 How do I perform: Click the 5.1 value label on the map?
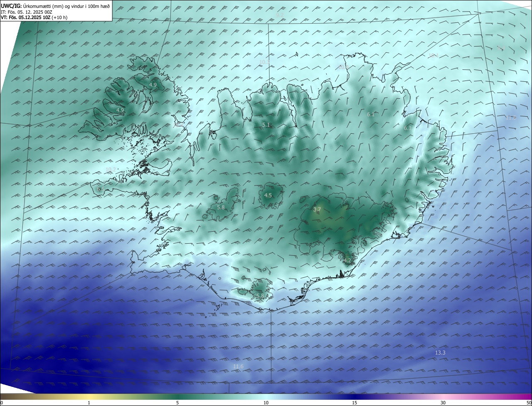coord(266,125)
